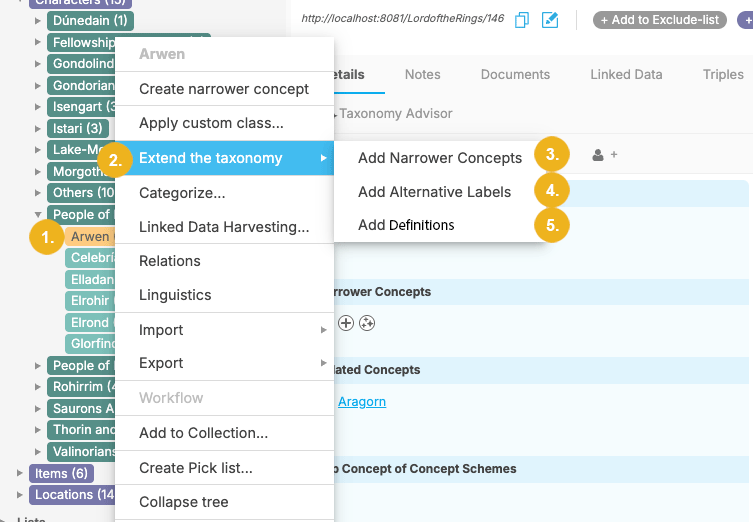Viewport: 753px width, 522px height.
Task: Choose Create Pick list... option
Action: pos(224,468)
